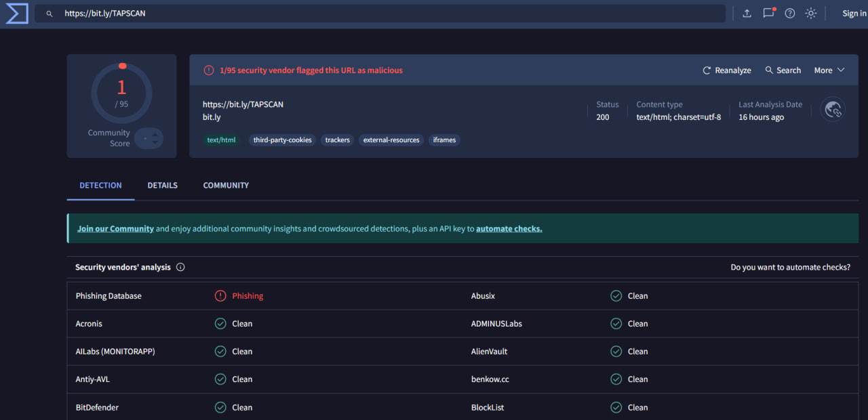
Task: Select the trackers tag under the URL
Action: pos(337,140)
